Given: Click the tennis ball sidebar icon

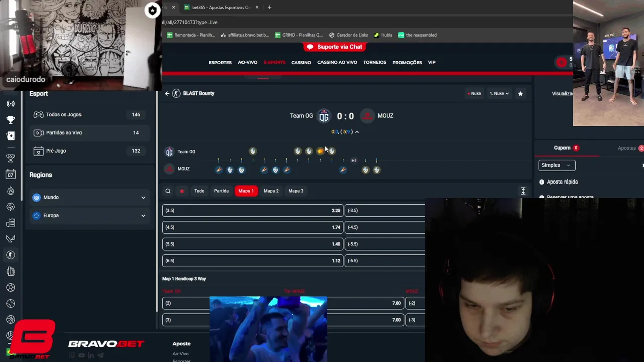Looking at the screenshot, I should coord(10,304).
